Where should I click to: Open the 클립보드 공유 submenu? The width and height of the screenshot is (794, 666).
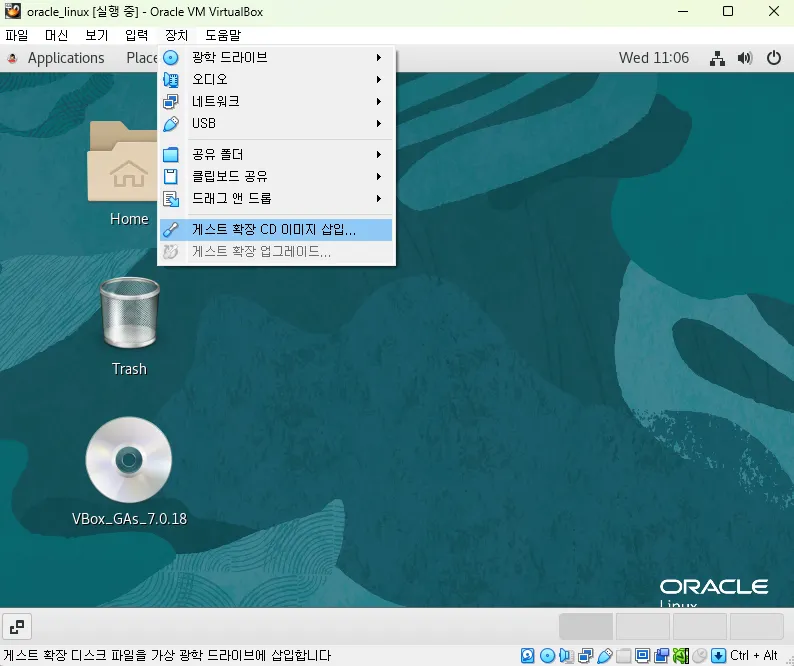coord(276,176)
